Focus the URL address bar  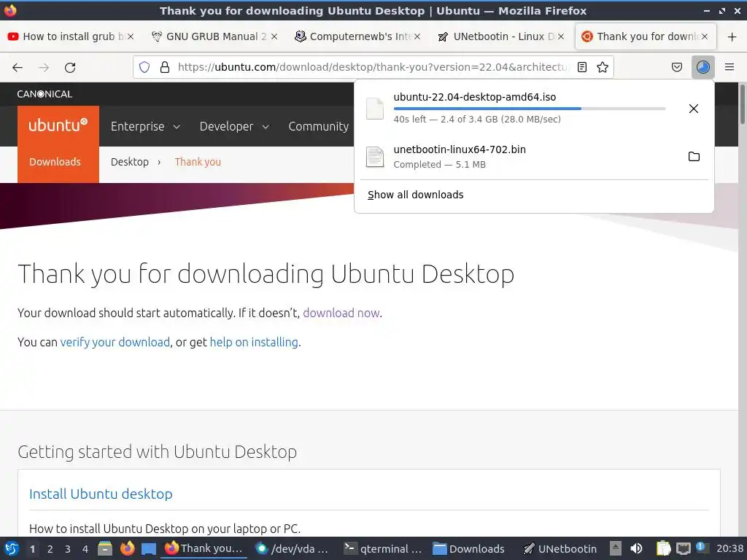tap(373, 67)
